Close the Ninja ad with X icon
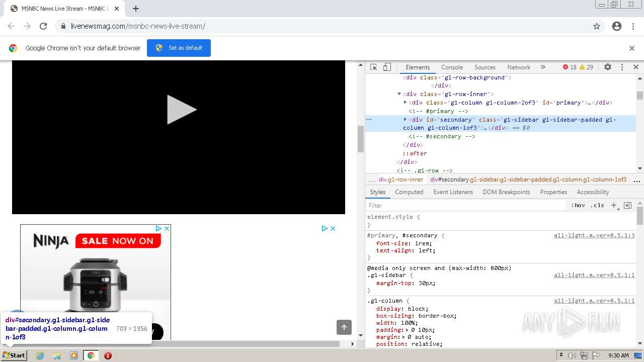 click(x=167, y=228)
